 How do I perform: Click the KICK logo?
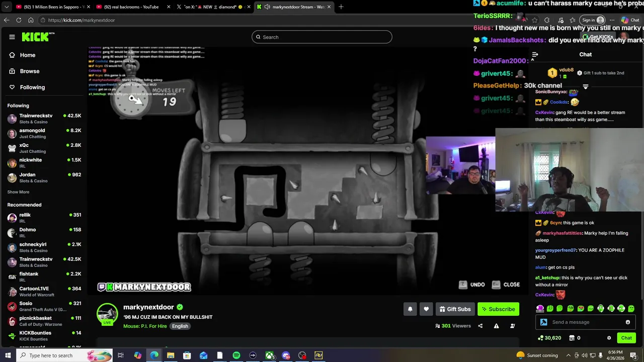tap(38, 37)
